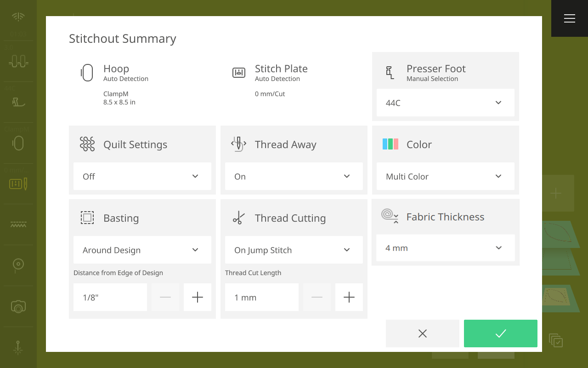The image size is (588, 368).
Task: Click the Presser Foot icon
Action: click(x=390, y=73)
